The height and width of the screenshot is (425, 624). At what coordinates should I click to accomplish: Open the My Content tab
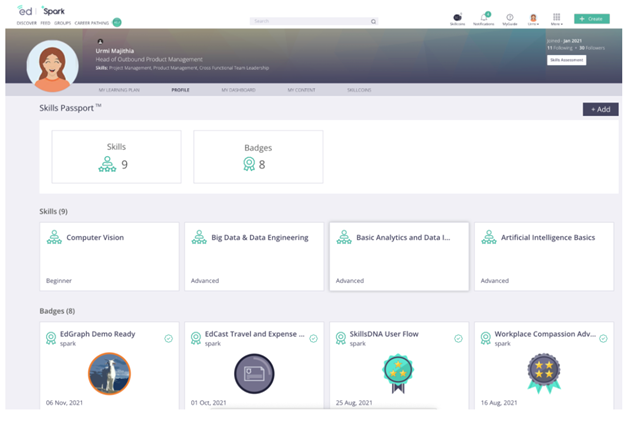click(301, 90)
